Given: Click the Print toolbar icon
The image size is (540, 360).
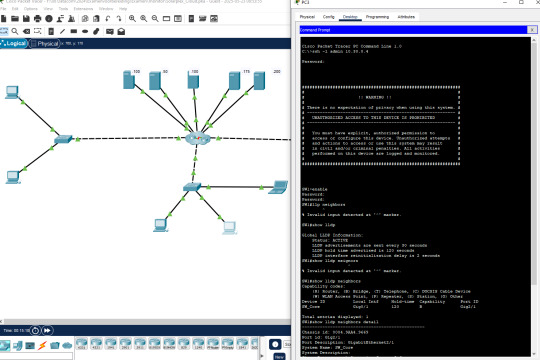Looking at the screenshot, I should (38, 19).
